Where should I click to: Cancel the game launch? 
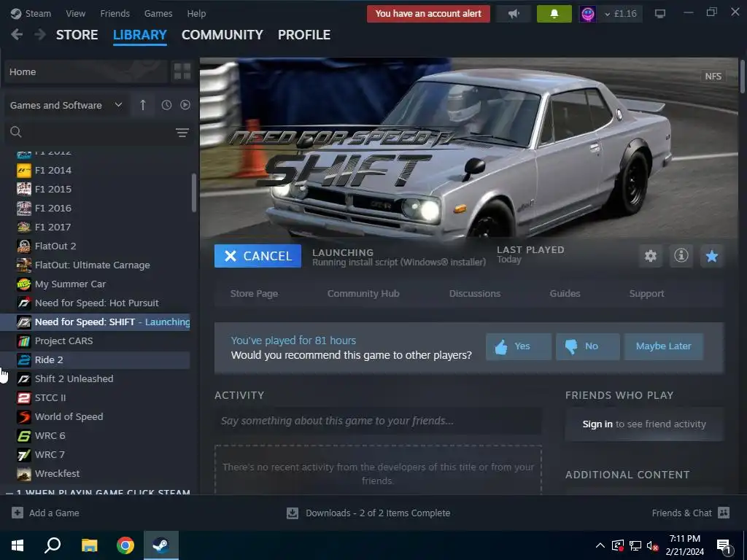tap(258, 256)
